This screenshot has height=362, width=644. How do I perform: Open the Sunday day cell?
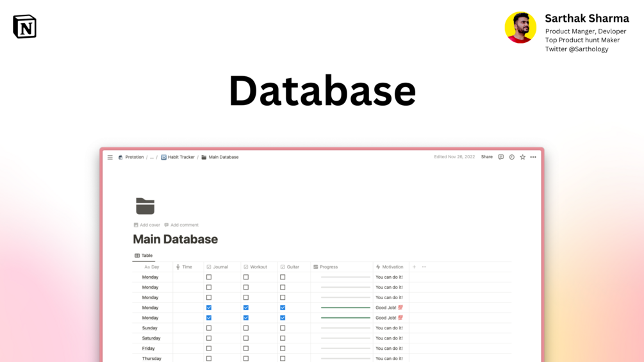coord(153,328)
